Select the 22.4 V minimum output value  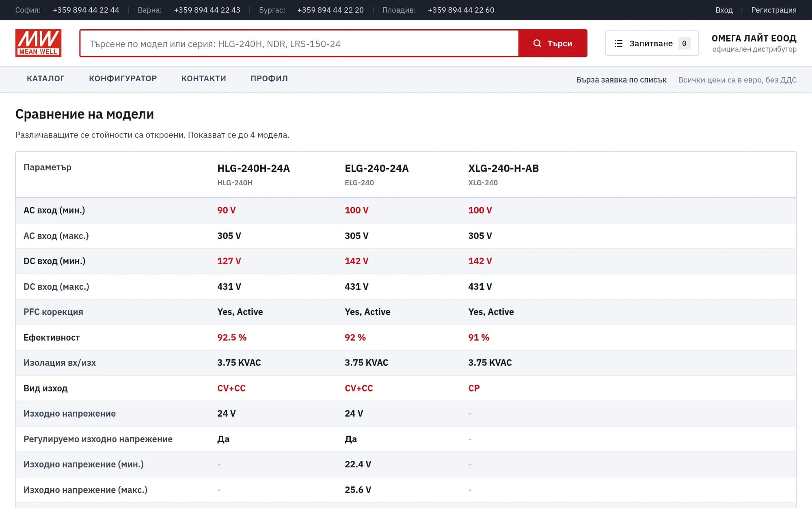(x=358, y=465)
